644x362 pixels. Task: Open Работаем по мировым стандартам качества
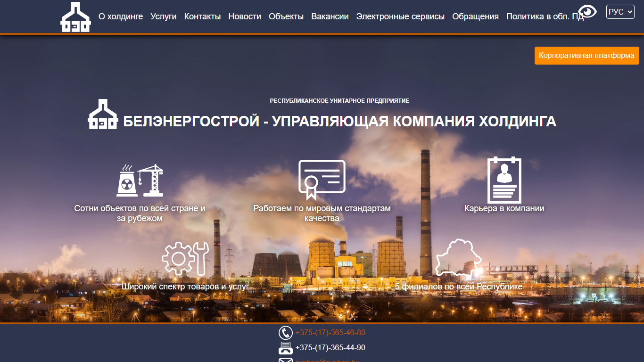tap(322, 213)
